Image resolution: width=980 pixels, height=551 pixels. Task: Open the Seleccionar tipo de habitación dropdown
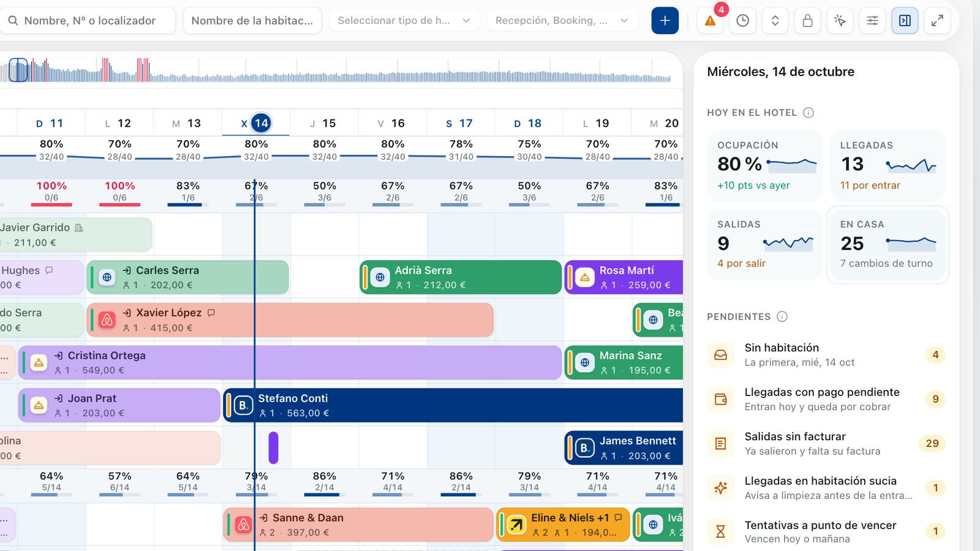point(404,21)
